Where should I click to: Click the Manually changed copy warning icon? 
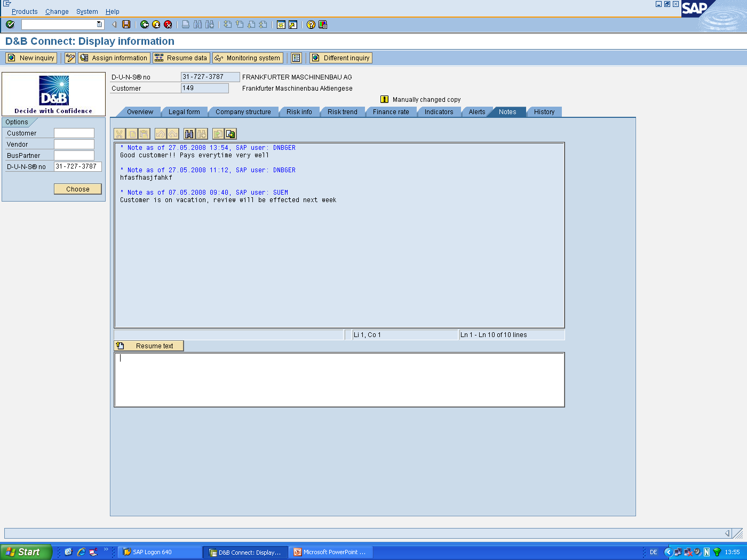coord(384,99)
